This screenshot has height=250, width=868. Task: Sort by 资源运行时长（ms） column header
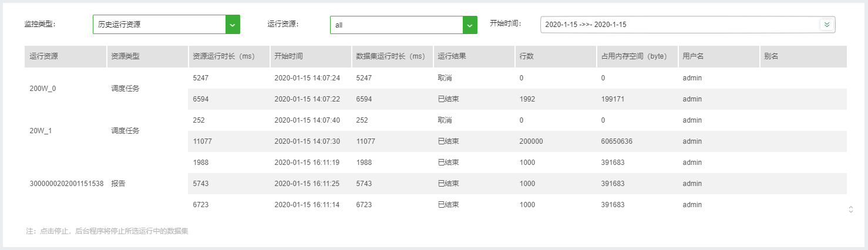(224, 56)
